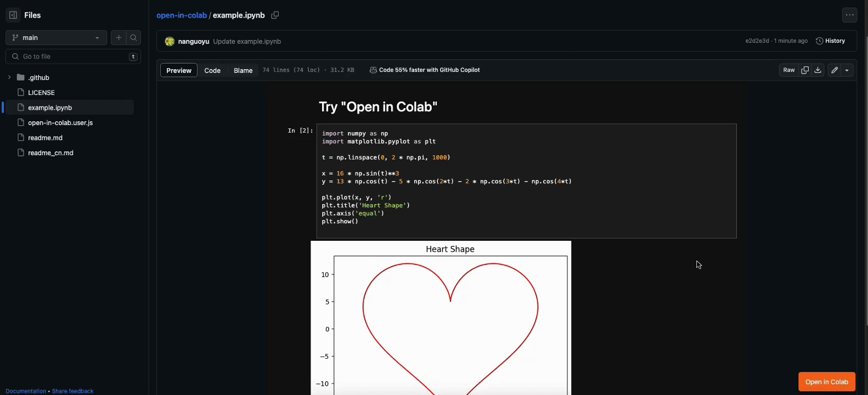The height and width of the screenshot is (395, 868).
Task: Click the History clock icon
Action: pos(819,41)
